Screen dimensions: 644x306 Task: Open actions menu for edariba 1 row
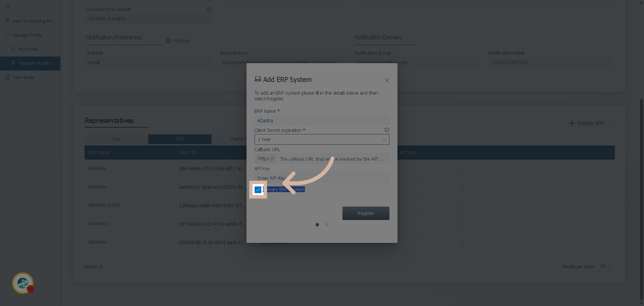462,224
